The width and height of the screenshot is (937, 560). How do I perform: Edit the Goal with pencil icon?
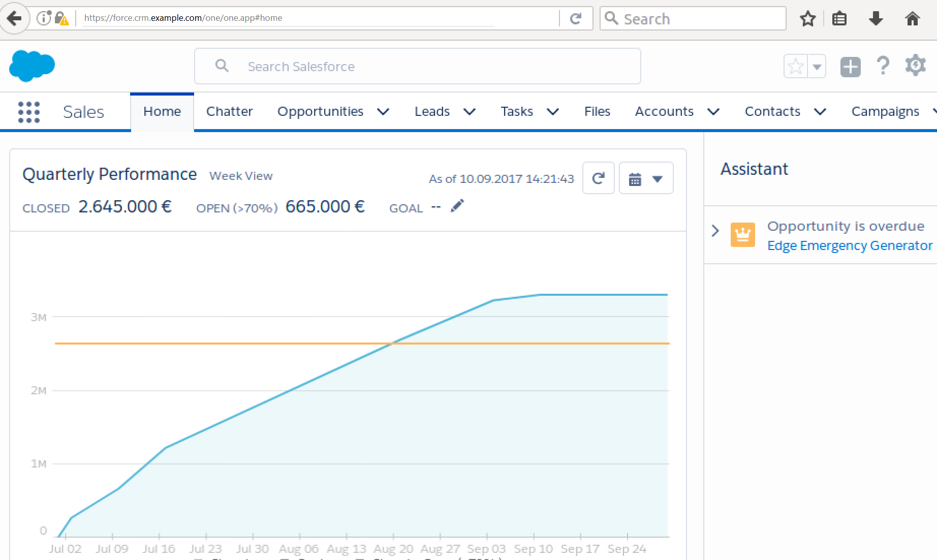(457, 206)
